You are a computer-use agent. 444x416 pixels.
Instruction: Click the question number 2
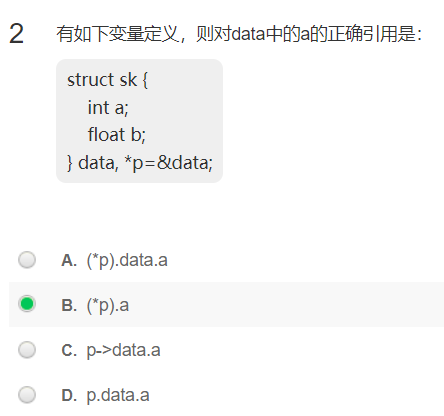pyautogui.click(x=16, y=34)
